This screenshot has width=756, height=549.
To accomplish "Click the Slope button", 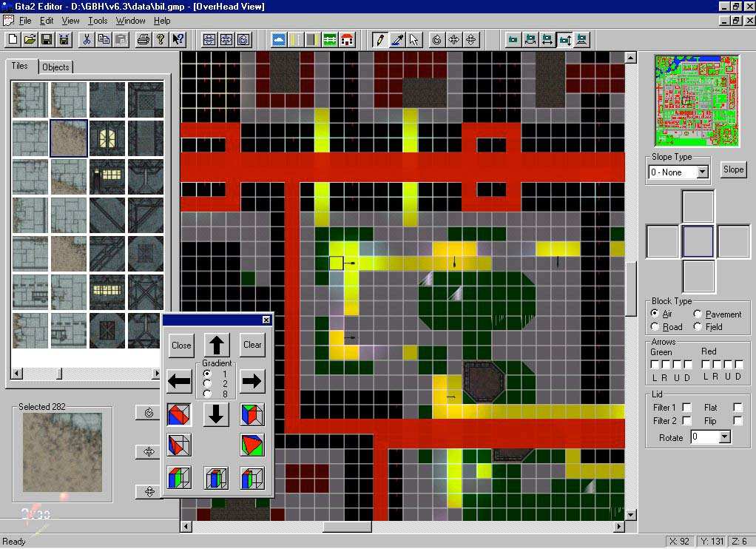I will 733,170.
